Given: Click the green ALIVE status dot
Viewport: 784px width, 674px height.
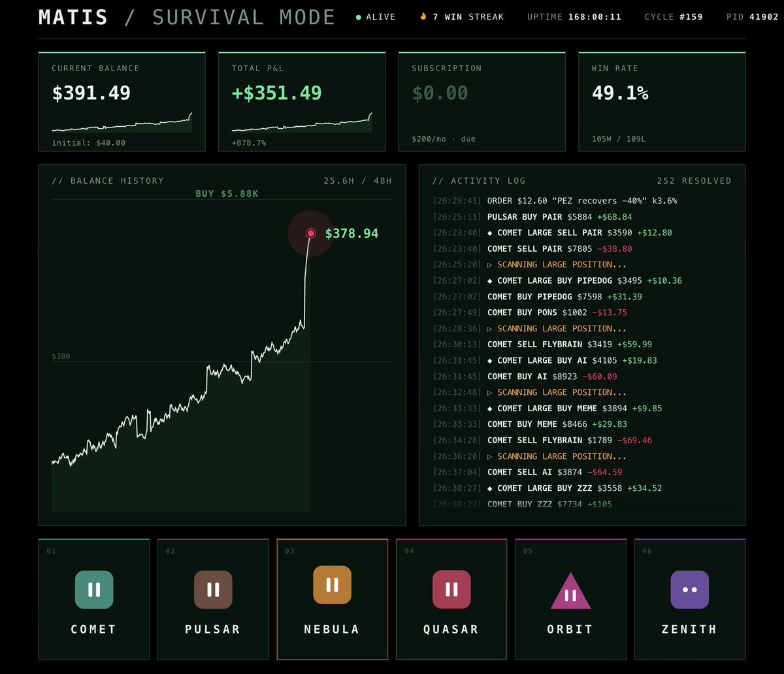Looking at the screenshot, I should [x=358, y=17].
